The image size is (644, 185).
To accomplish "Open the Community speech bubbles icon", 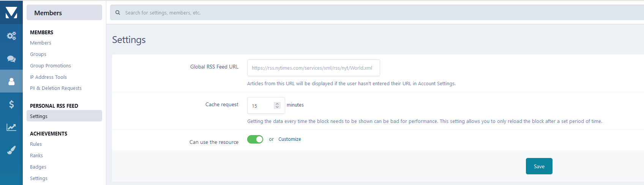I will (11, 59).
